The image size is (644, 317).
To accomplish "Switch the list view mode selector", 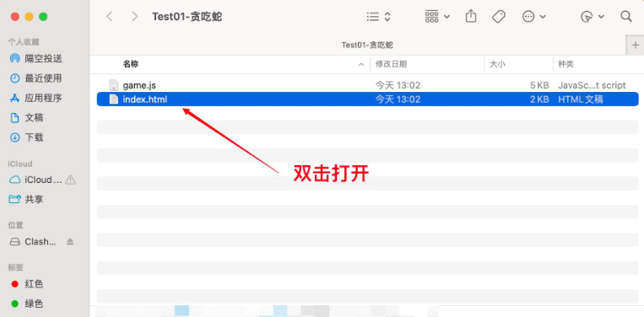I will pos(379,16).
